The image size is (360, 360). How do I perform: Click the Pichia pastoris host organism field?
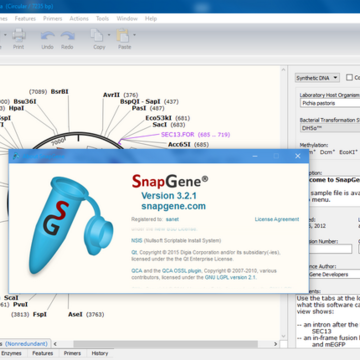(x=330, y=103)
